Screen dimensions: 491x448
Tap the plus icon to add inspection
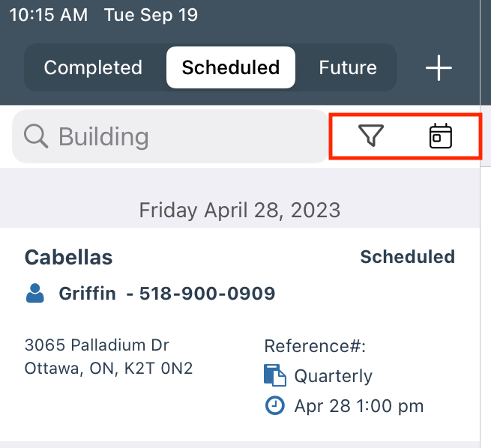coord(439,68)
